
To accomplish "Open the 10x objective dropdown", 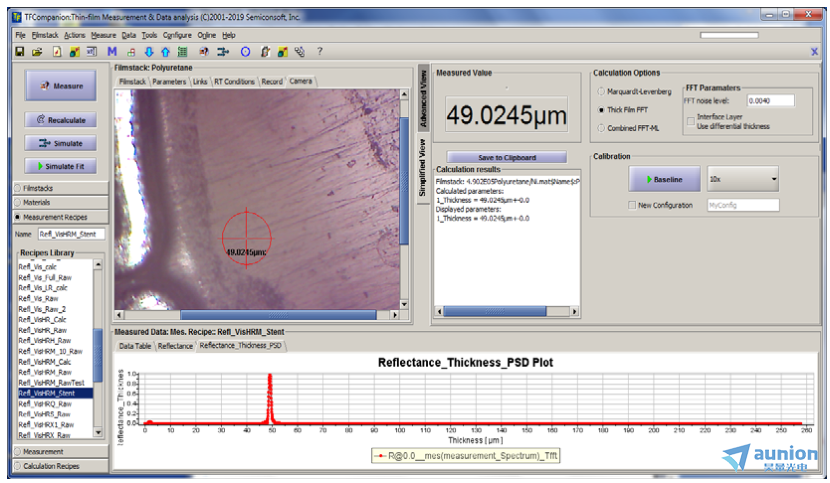I will [x=743, y=179].
